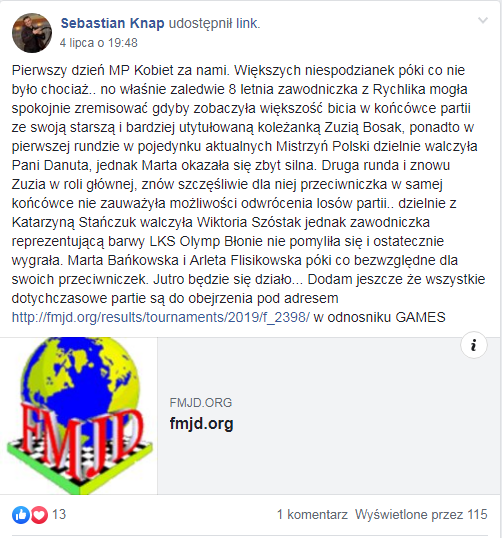Show link info via the i icon

(x=474, y=345)
